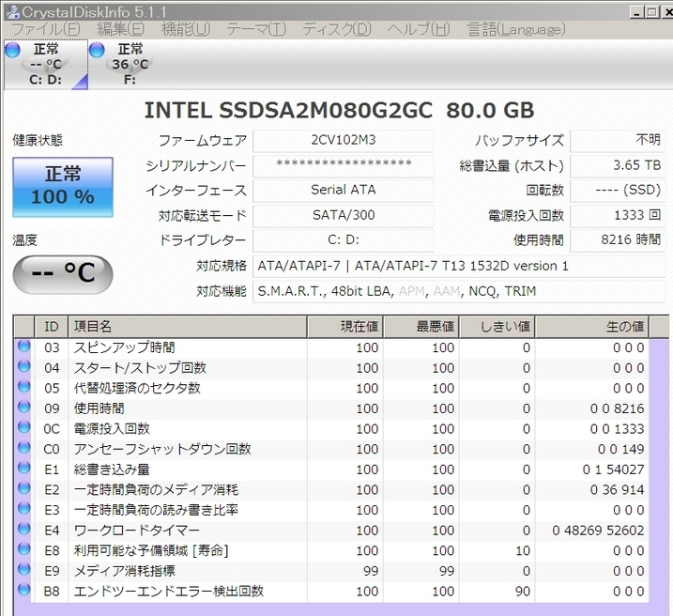The height and width of the screenshot is (616, 673).
Task: Click the temperature display button
Action: coord(63,273)
